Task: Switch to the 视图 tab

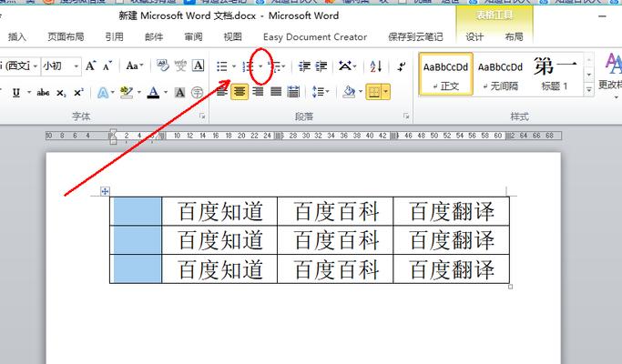Action: 233,37
